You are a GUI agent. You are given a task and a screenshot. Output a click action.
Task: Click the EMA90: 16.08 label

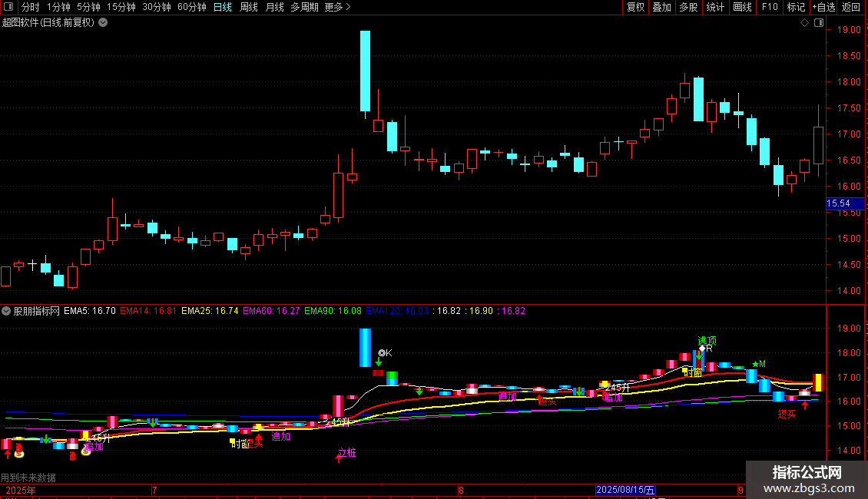(333, 311)
